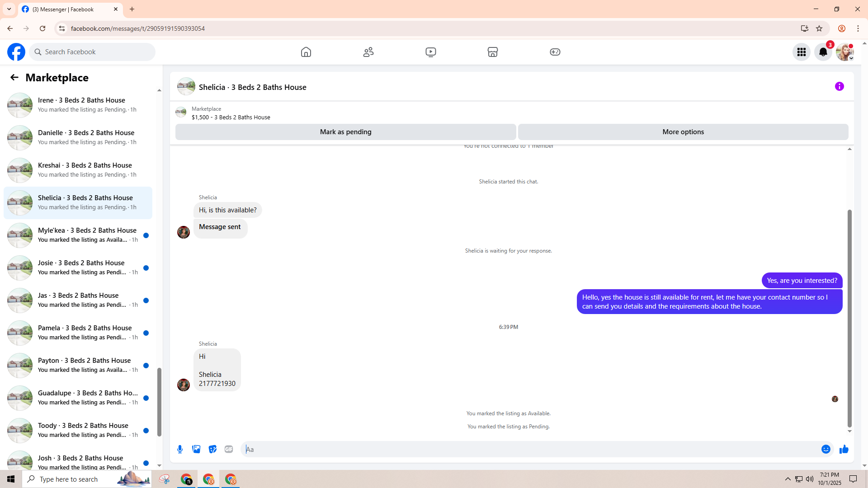The image size is (868, 488).
Task: Open Kreshai's conversation
Action: 78,170
